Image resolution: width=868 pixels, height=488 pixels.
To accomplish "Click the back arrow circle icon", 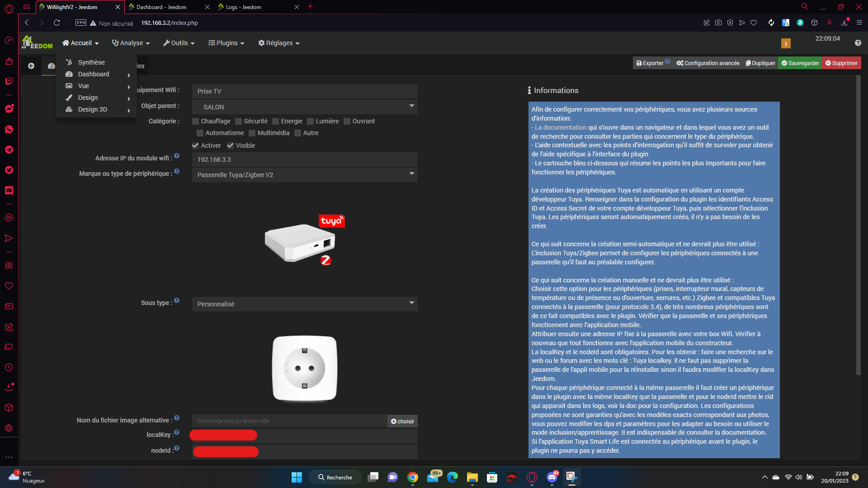I will point(31,66).
